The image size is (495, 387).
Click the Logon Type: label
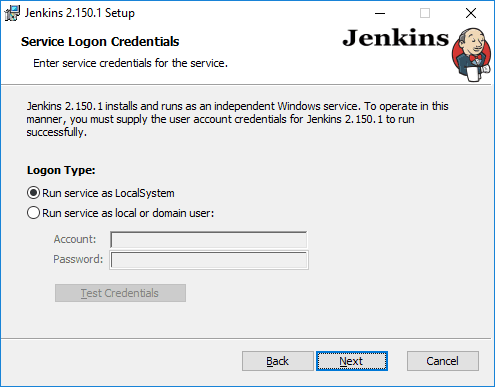pyautogui.click(x=61, y=170)
